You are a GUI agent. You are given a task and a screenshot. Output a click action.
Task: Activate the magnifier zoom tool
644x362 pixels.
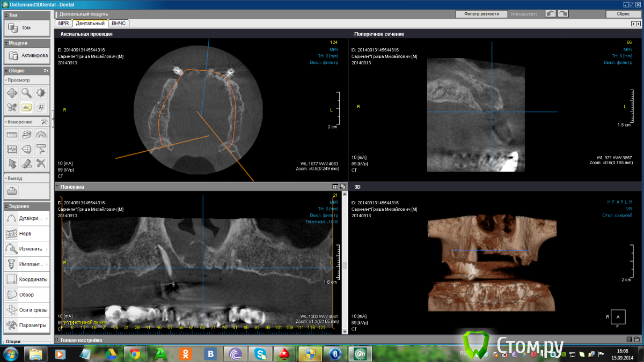(x=26, y=93)
